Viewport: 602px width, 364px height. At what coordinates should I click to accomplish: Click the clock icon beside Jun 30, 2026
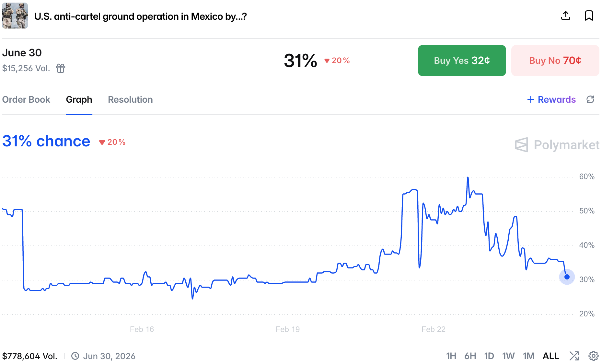tap(75, 356)
